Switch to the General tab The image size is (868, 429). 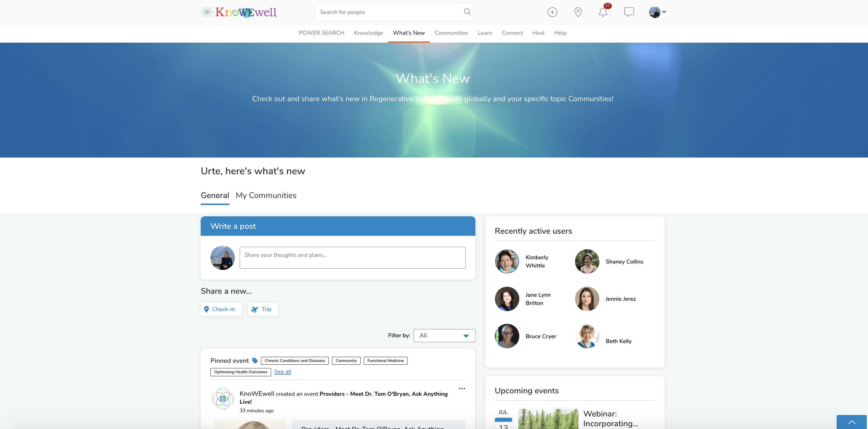coord(215,196)
